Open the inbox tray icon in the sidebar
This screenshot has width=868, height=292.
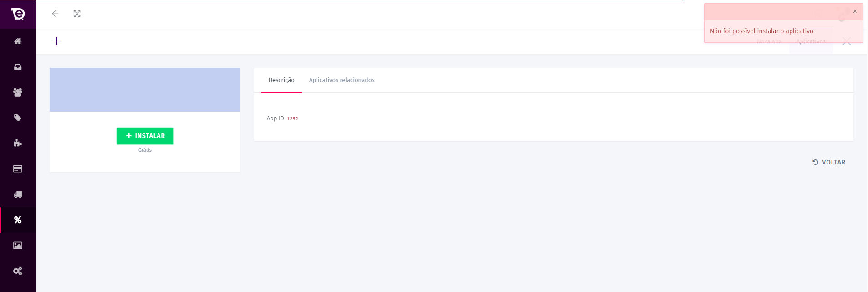(x=18, y=67)
